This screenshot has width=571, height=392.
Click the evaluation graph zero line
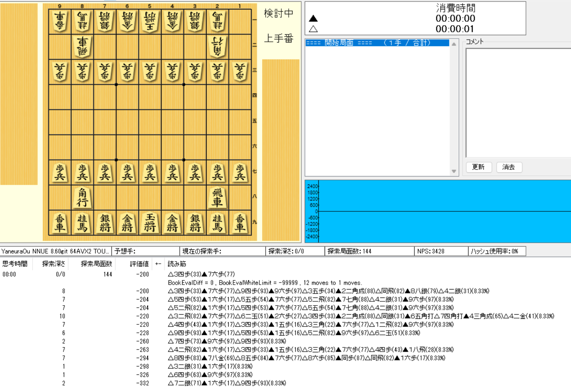[443, 211]
